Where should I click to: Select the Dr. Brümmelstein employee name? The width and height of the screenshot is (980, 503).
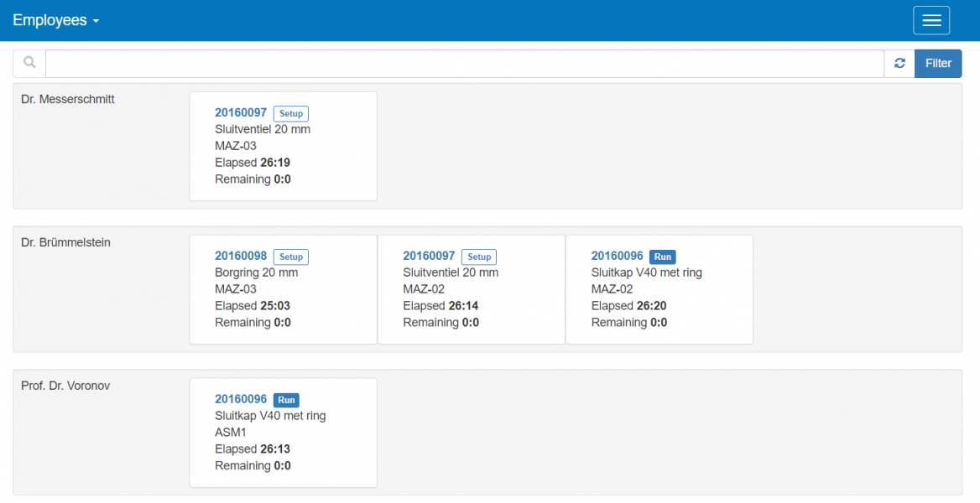65,243
